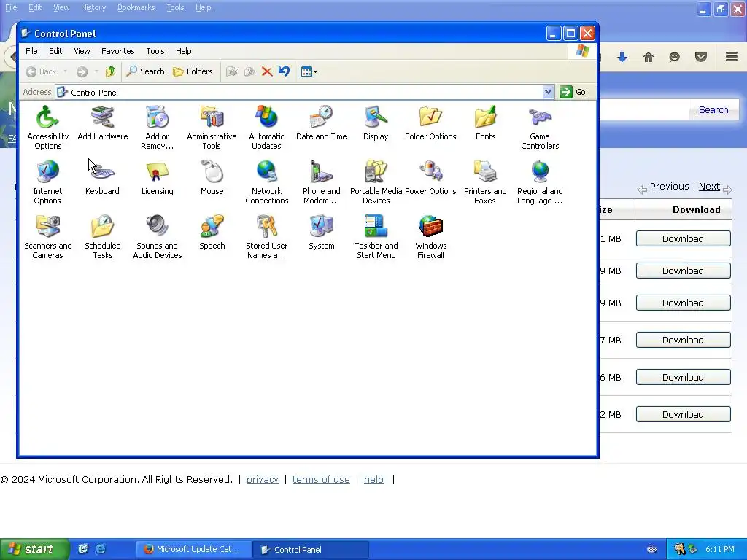Switch to Microsoft Update Catalog taskbar button
The width and height of the screenshot is (747, 560).
click(193, 549)
